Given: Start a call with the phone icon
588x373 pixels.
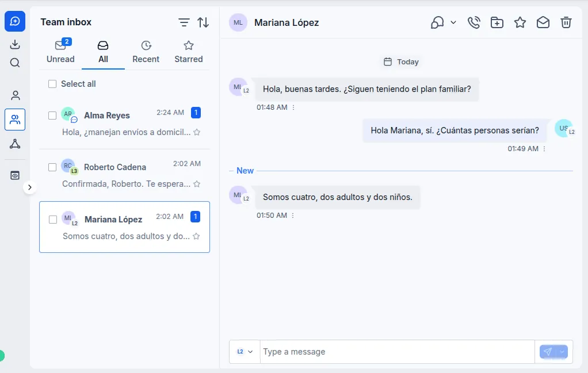Looking at the screenshot, I should click(x=474, y=22).
